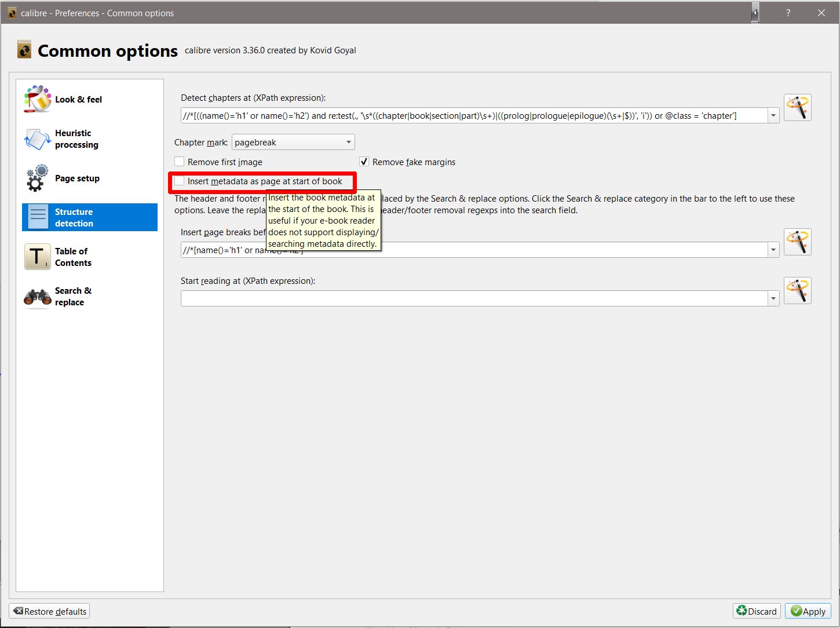
Task: Click the Discard button
Action: [756, 611]
